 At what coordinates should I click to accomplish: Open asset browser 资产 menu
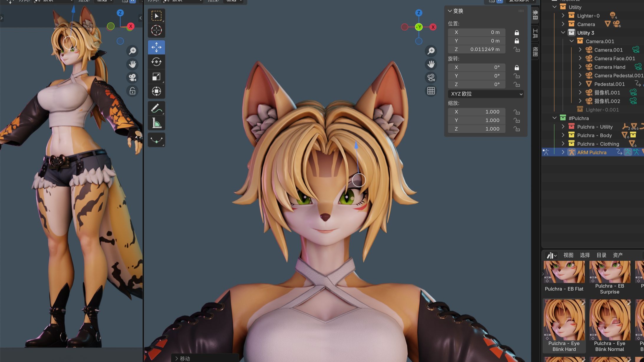pyautogui.click(x=618, y=255)
